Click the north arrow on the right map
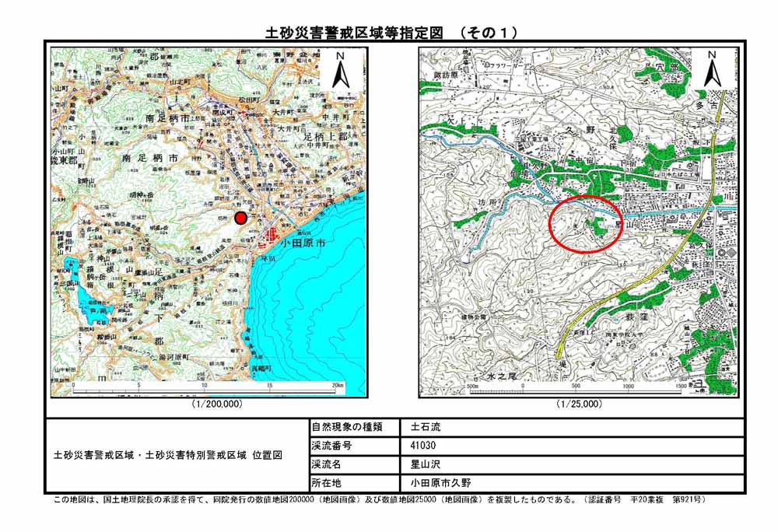 tap(711, 69)
